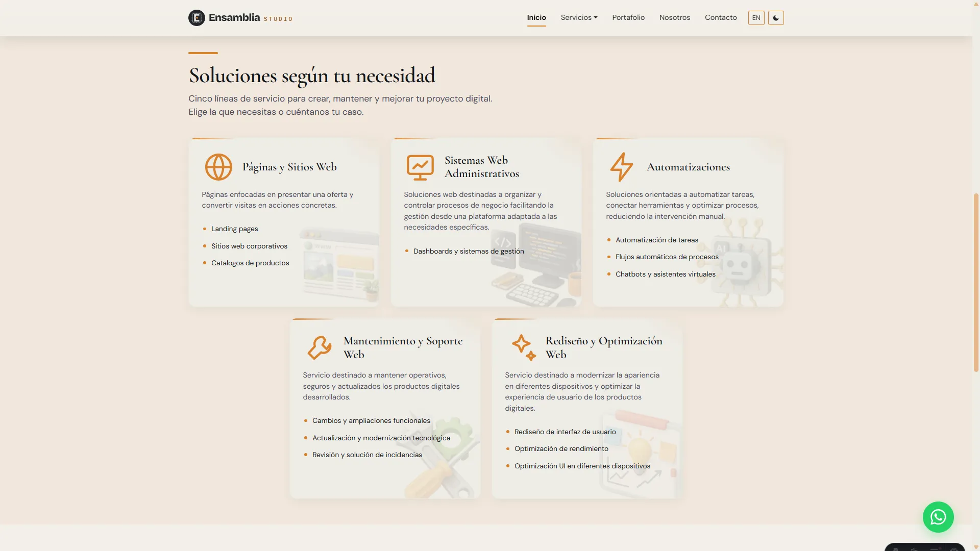Expand the Servicios dropdown menu
This screenshot has width=980, height=551.
tap(579, 17)
